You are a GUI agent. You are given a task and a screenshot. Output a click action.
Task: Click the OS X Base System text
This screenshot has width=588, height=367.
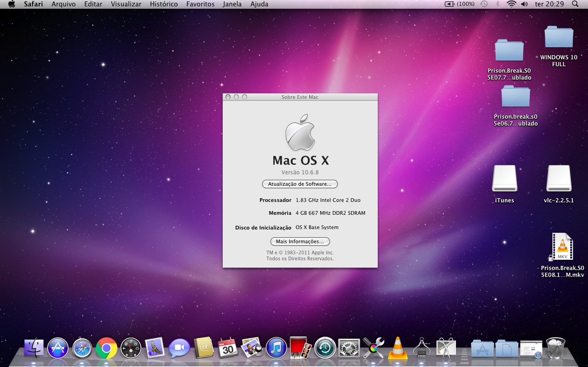coord(317,227)
